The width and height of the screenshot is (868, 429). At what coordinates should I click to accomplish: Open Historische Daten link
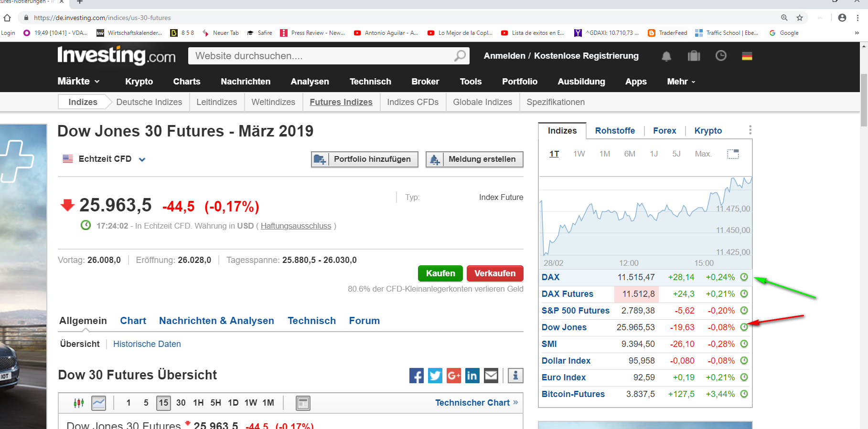click(x=147, y=344)
